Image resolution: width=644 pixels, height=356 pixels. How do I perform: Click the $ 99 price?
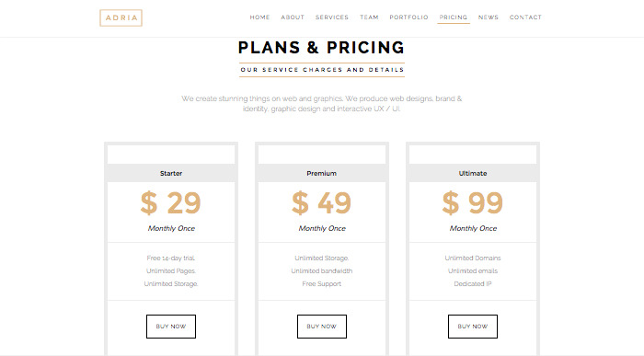[x=473, y=203]
